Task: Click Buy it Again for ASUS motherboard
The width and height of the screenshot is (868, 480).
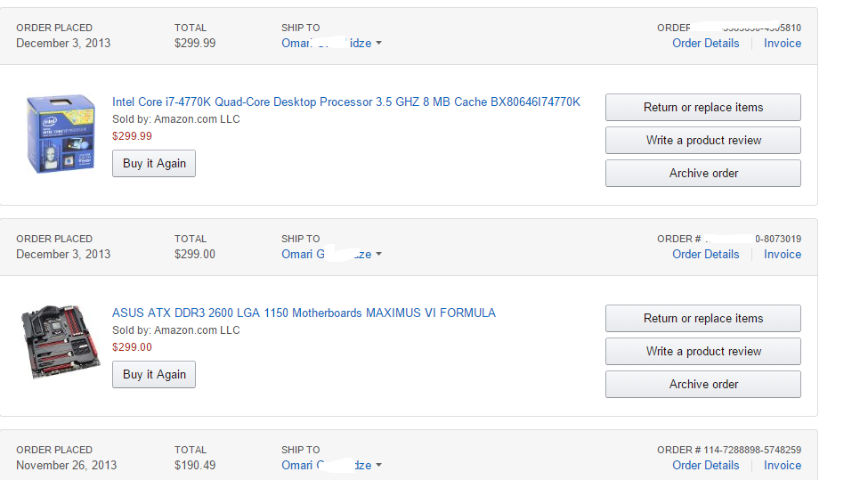Action: (154, 375)
